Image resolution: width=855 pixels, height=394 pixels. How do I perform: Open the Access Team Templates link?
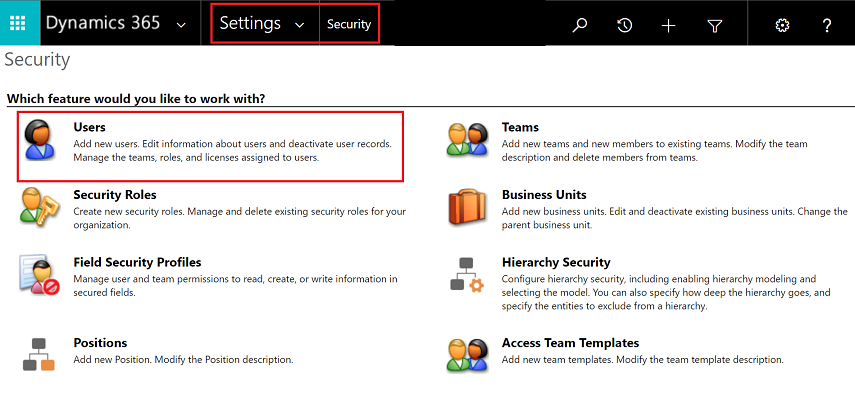point(570,343)
